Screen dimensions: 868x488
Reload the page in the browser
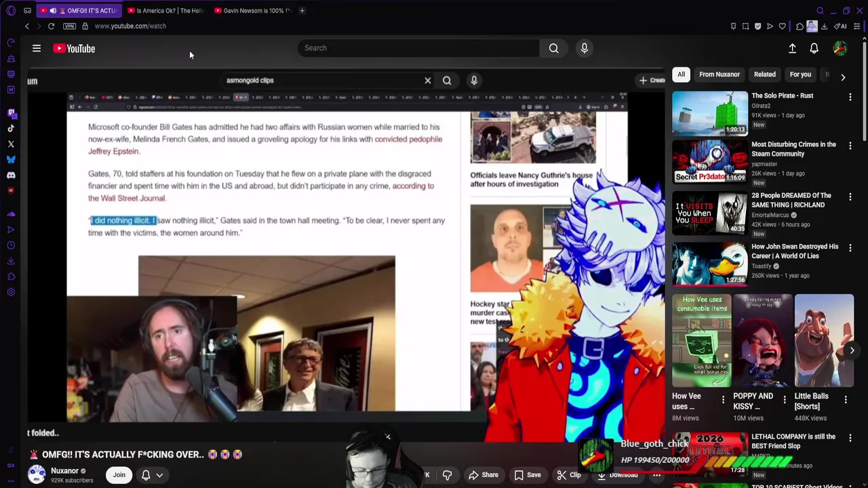(51, 26)
